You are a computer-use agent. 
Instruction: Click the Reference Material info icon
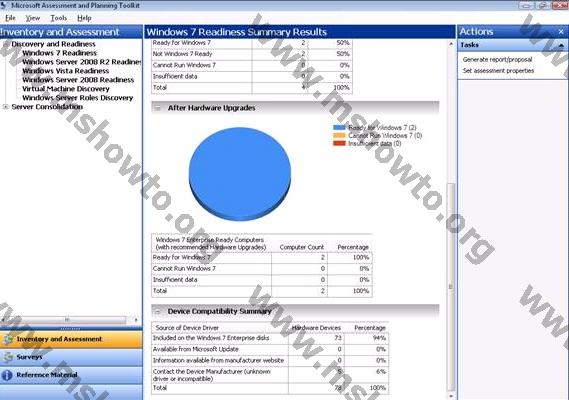point(7,375)
